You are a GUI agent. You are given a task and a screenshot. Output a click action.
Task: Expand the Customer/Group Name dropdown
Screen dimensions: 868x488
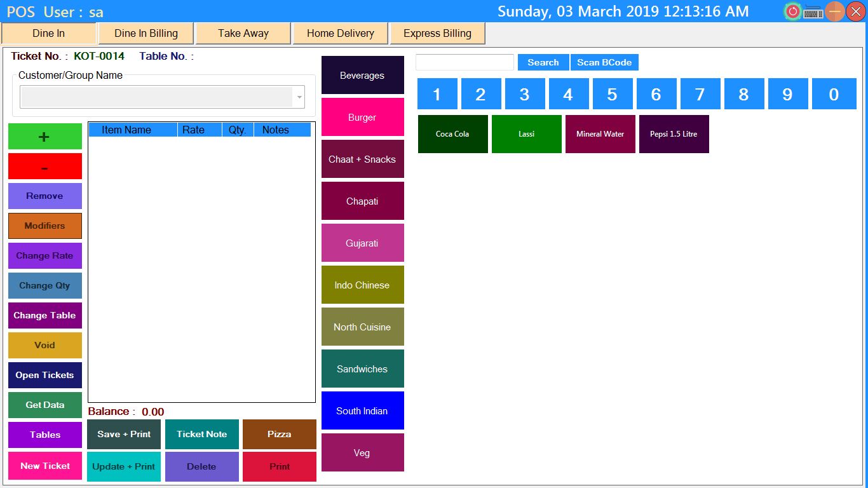coord(299,97)
